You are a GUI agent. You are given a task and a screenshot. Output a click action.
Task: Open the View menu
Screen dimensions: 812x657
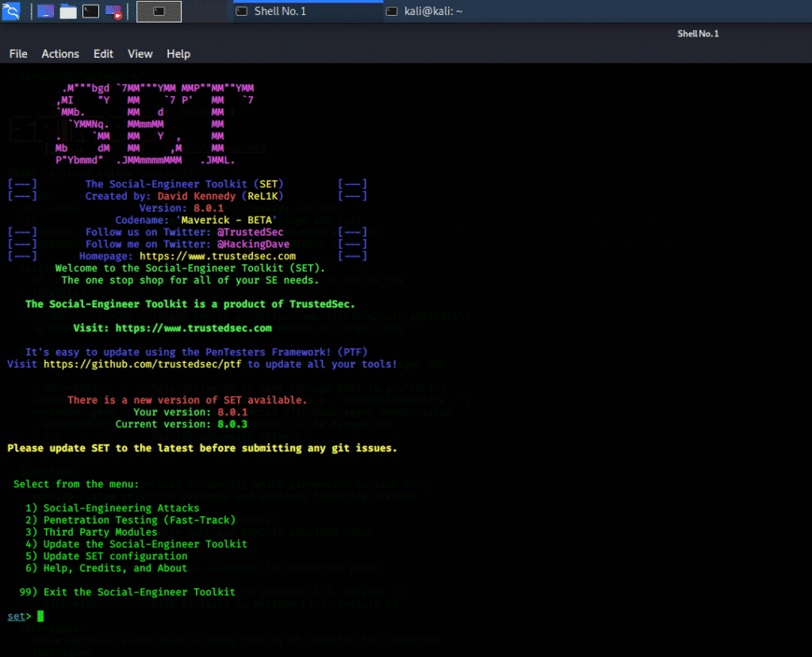(x=140, y=54)
